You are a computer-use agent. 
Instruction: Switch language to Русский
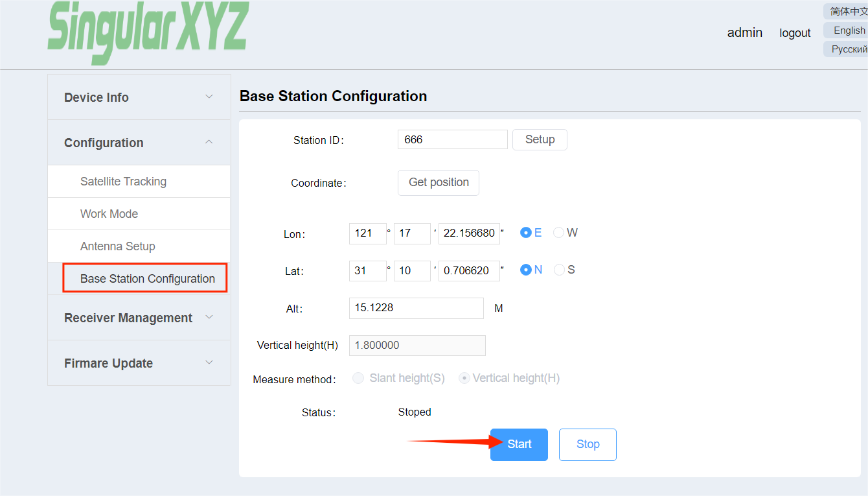coord(849,49)
